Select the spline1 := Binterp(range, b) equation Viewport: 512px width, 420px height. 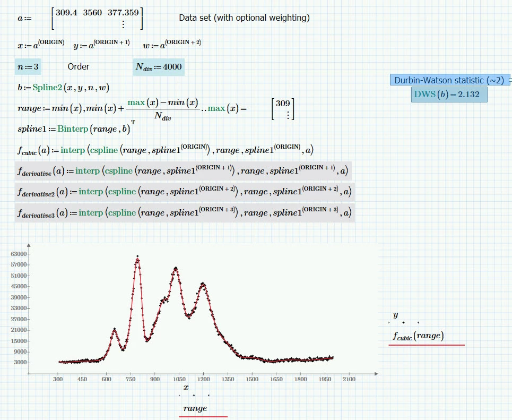(x=76, y=128)
